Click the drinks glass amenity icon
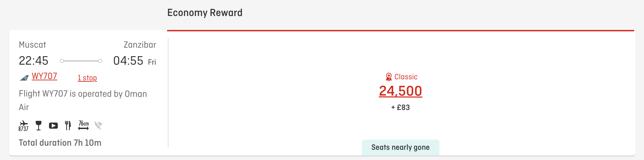Image resolution: width=644 pixels, height=160 pixels. (x=38, y=126)
